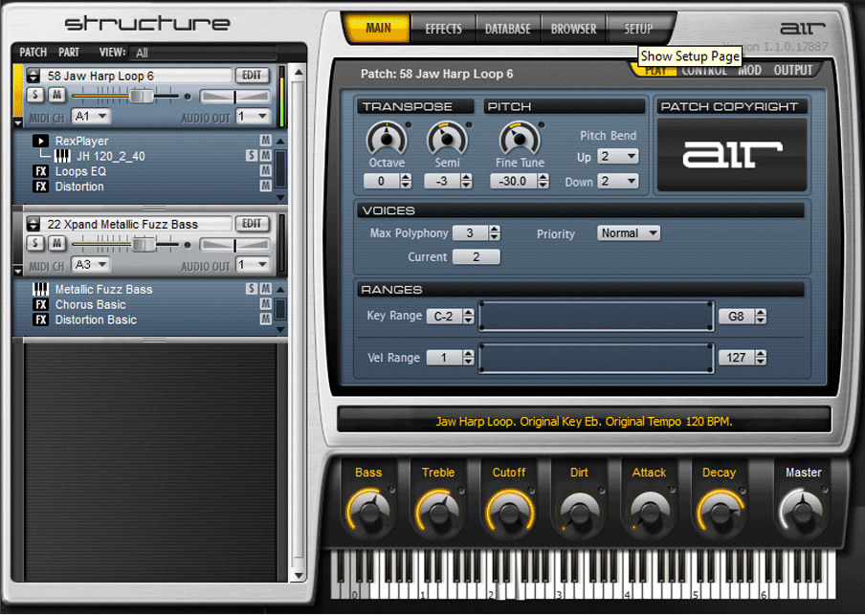Mute the 22 Xpand Metallic Fuzz Bass patch
The height and width of the screenshot is (616, 865).
56,244
